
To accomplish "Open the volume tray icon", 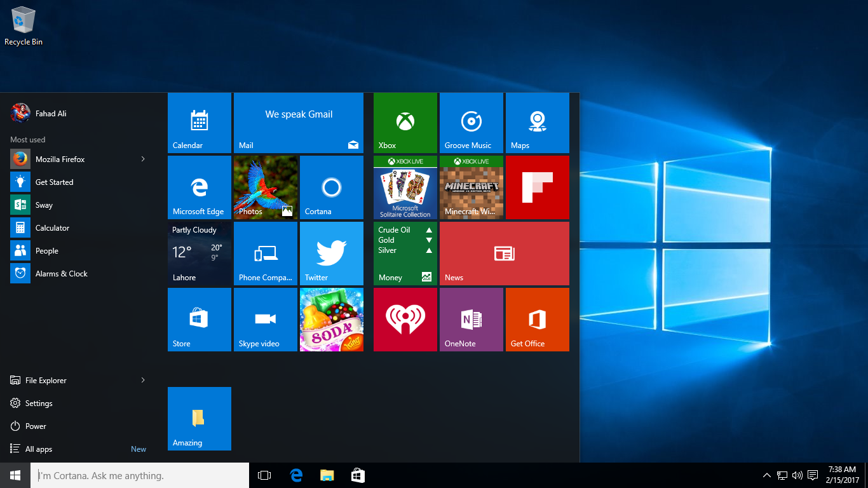I will (797, 475).
